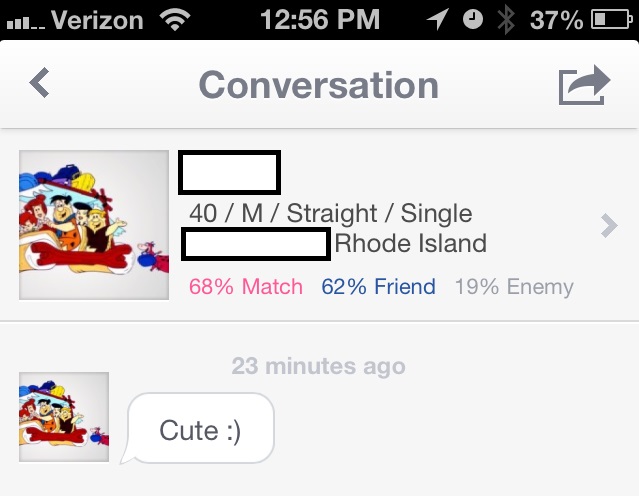Tap the "23 minutes ago" timestamp
Viewport: 639px width, 496px height.
tap(319, 366)
